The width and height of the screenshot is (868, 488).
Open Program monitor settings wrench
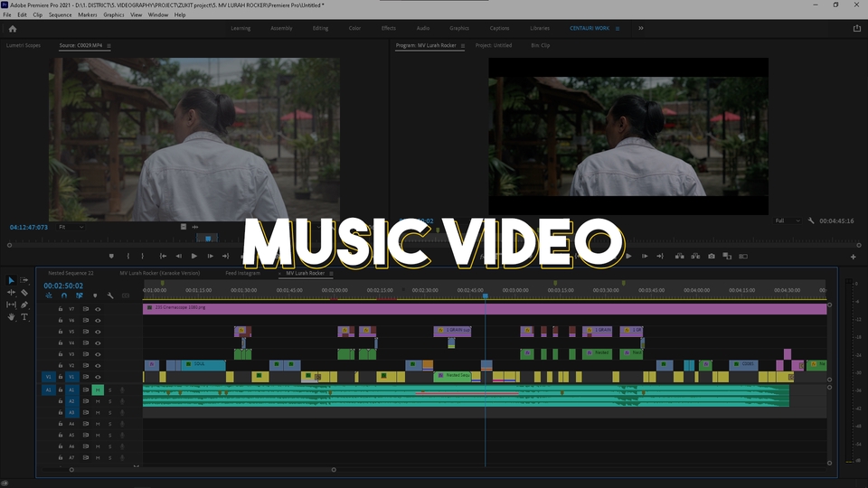[x=811, y=221]
